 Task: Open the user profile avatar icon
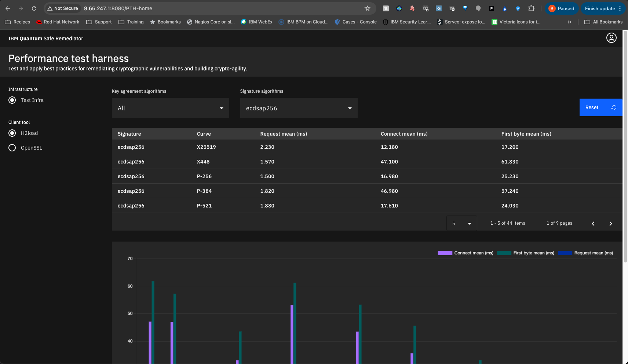tap(611, 38)
